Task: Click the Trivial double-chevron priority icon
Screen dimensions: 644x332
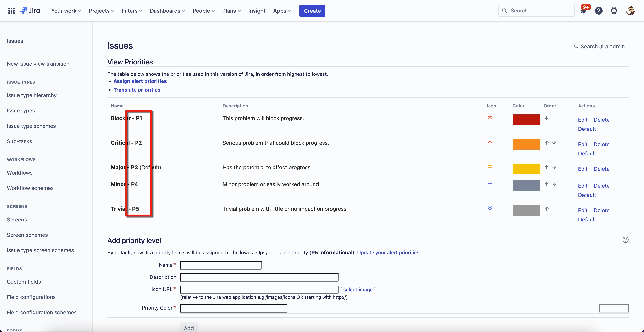Action: coord(490,208)
